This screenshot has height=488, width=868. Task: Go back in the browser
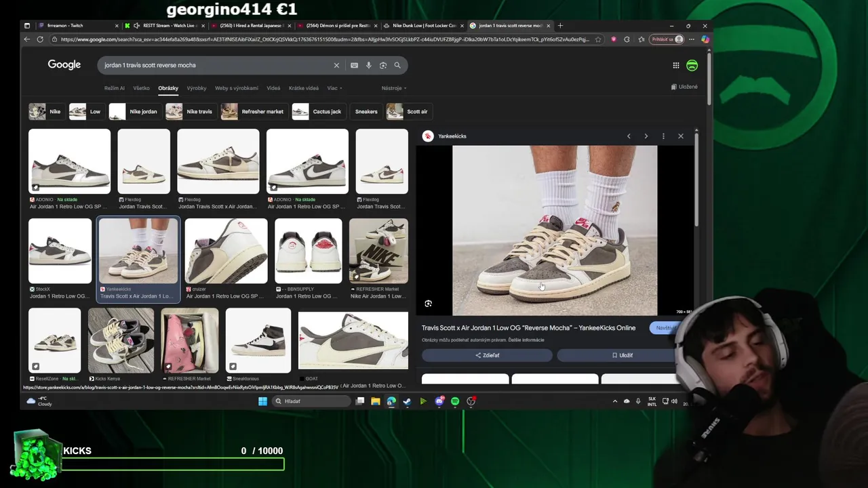click(x=27, y=39)
